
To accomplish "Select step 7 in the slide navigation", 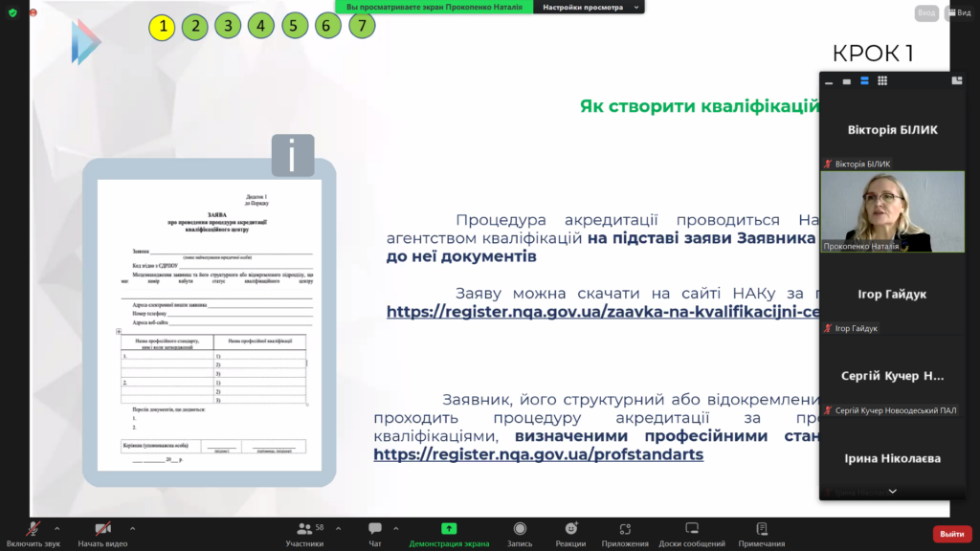I will click(x=361, y=26).
